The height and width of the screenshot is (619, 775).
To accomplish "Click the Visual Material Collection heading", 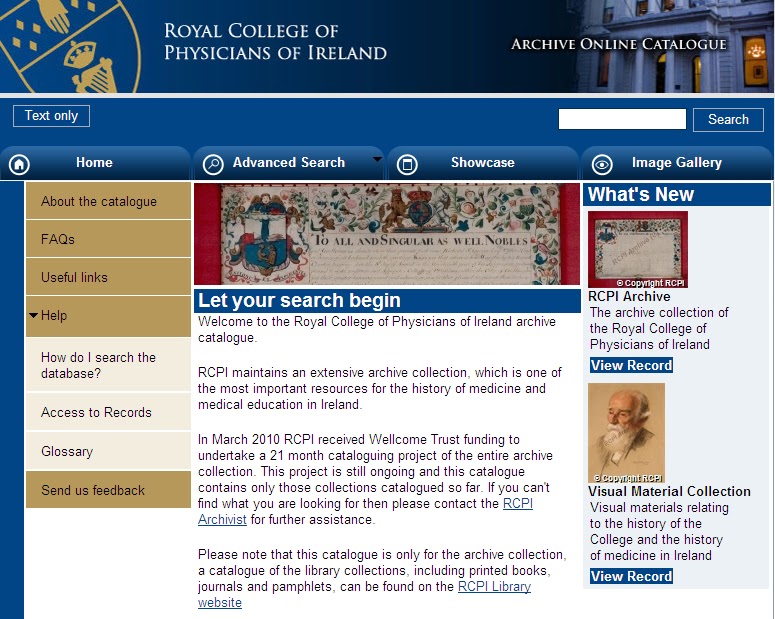I will pos(669,491).
